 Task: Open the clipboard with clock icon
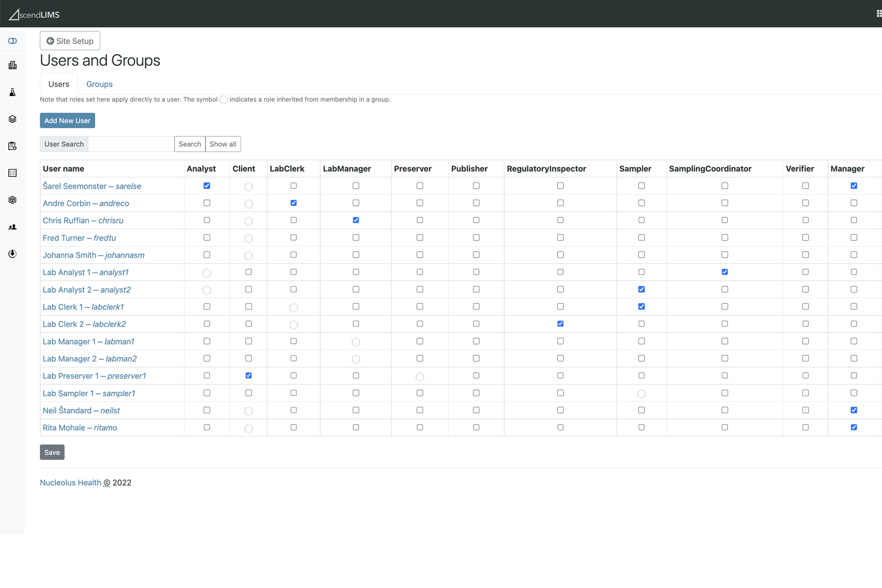12,146
